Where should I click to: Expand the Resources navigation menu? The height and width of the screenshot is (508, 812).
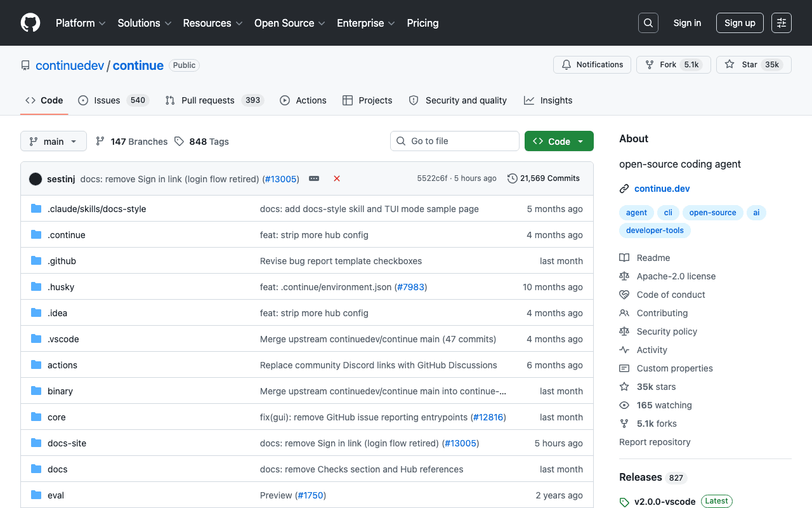click(213, 23)
